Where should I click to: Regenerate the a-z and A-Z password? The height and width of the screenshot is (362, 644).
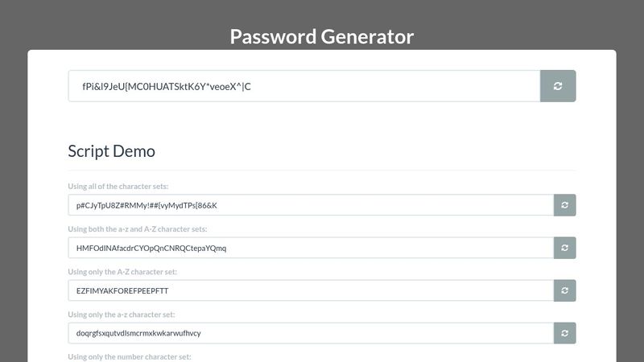(x=565, y=248)
